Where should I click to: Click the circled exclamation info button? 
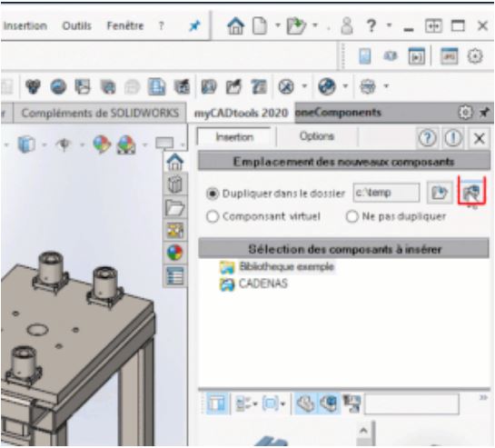[x=453, y=138]
